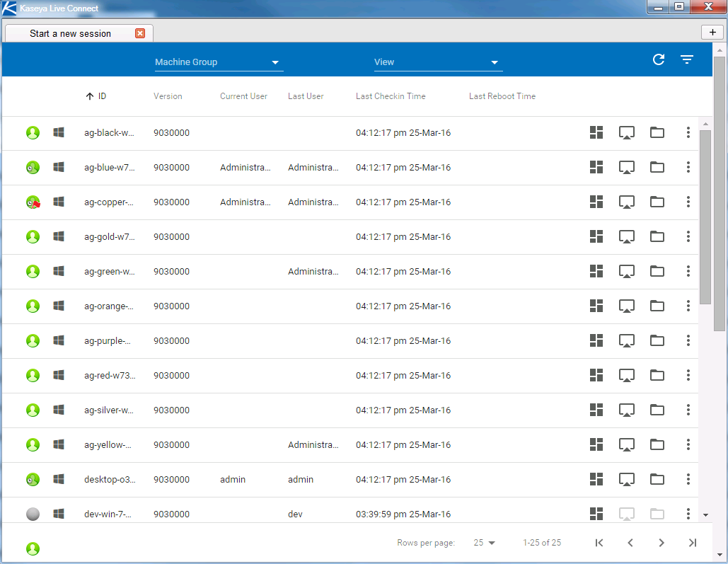Open the Machine Group dropdown
The image size is (728, 564).
(219, 62)
